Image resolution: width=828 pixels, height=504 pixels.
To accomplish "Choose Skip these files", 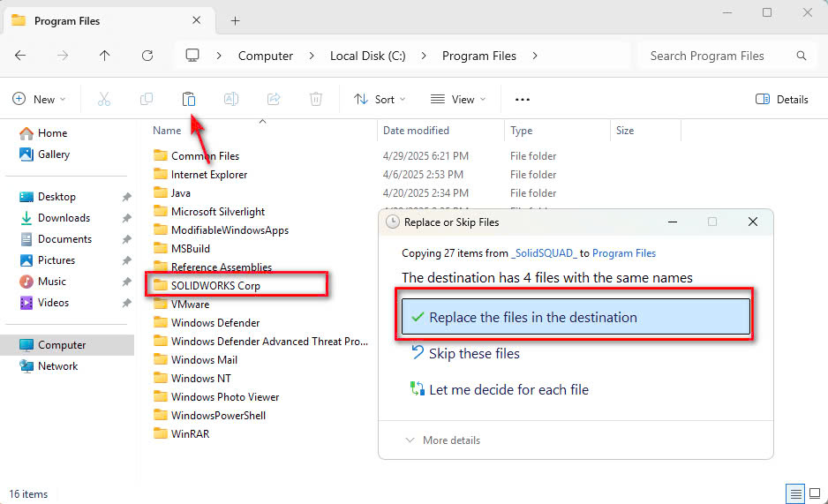I will [465, 354].
